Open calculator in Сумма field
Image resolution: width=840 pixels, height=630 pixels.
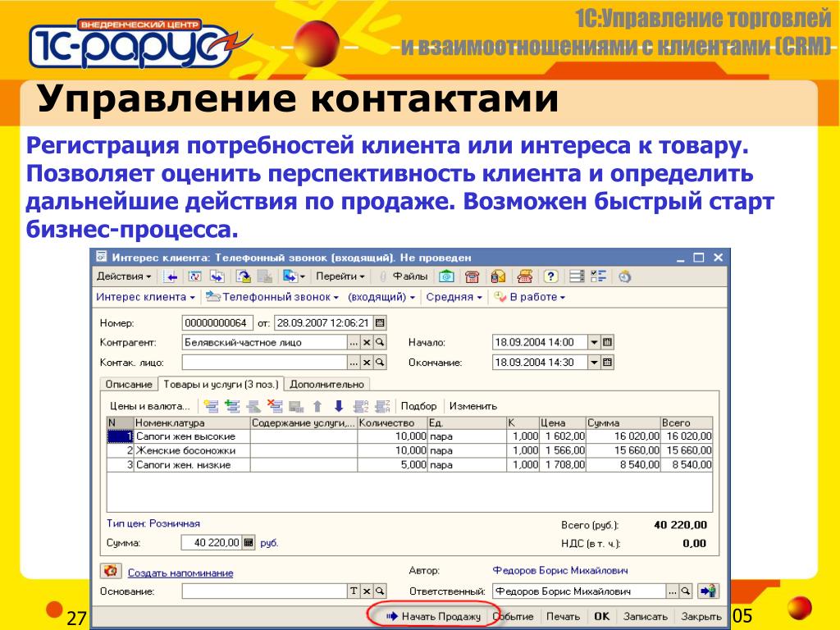pyautogui.click(x=248, y=543)
